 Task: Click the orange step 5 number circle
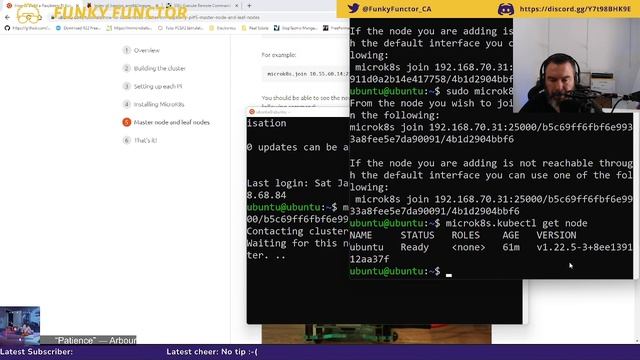tap(127, 122)
